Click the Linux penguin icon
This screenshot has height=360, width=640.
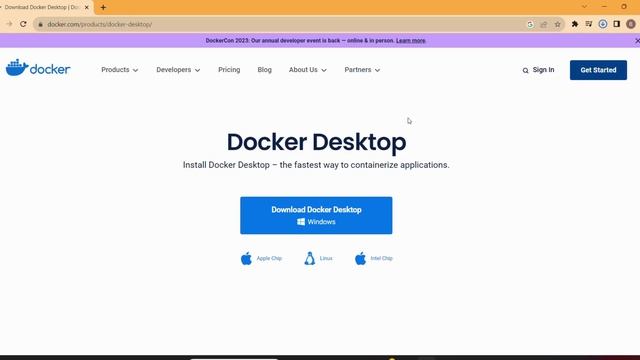point(310,258)
